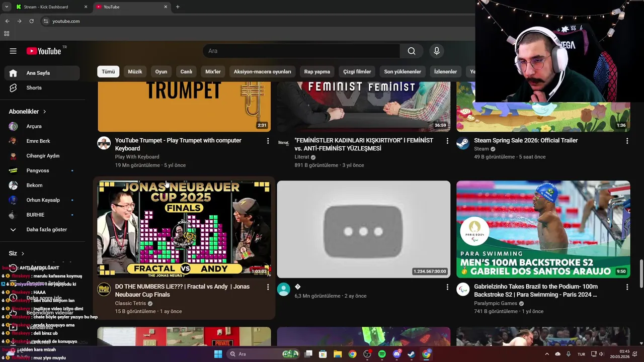Open Microsoft Store from the taskbar
This screenshot has height=362, width=644.
(323, 354)
